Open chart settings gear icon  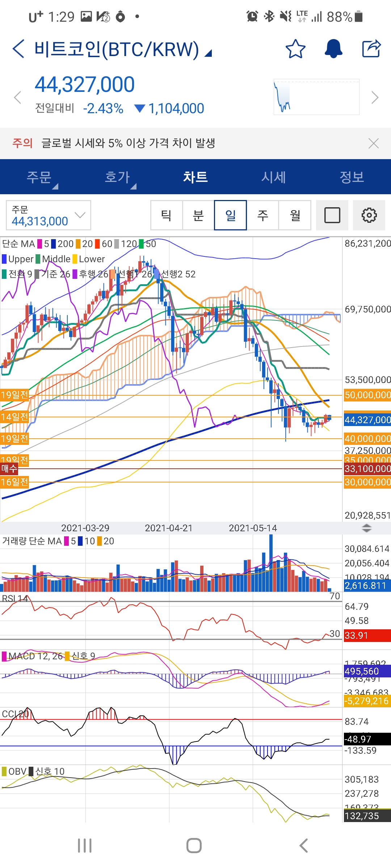tap(369, 215)
